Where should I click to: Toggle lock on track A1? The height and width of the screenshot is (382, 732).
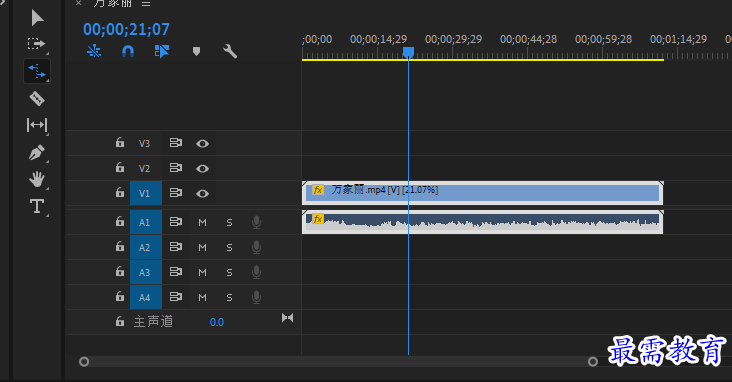click(120, 221)
